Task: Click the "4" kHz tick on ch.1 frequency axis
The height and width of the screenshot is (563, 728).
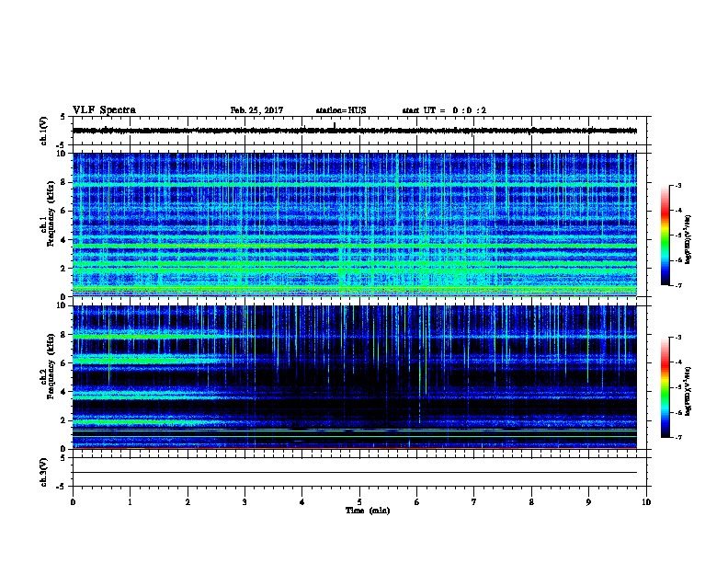Action: (x=63, y=240)
